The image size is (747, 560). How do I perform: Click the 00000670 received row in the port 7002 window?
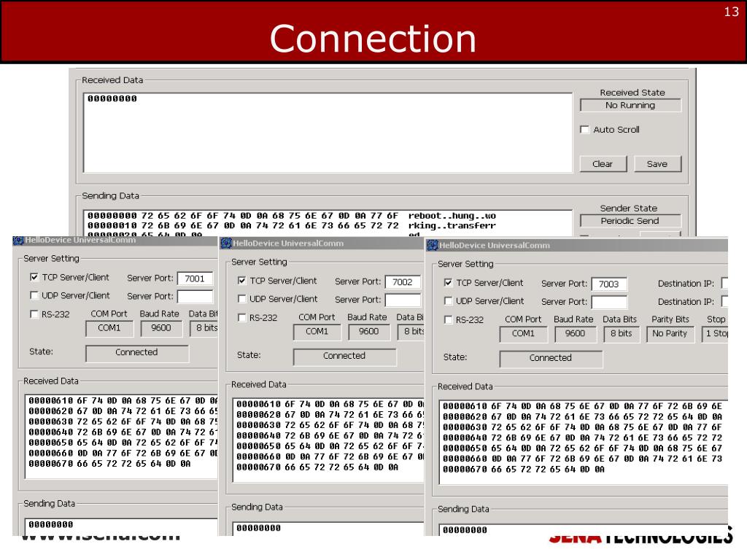[317, 467]
